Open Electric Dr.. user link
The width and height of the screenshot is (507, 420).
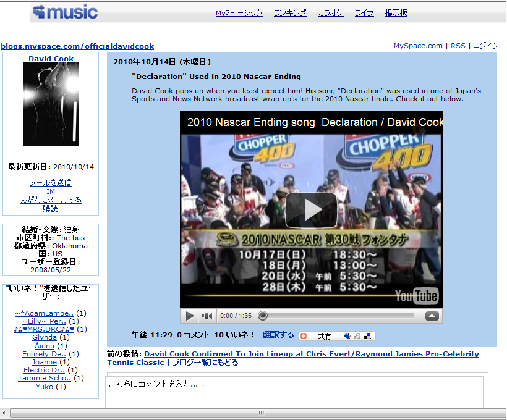(45, 370)
